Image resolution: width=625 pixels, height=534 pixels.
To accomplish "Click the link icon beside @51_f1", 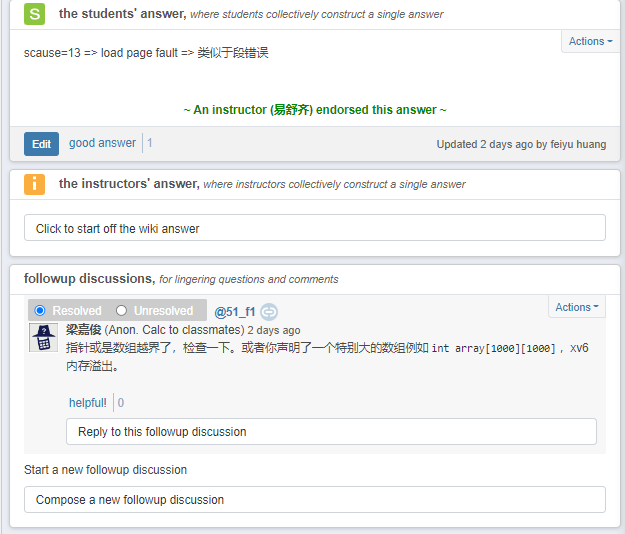I will (269, 312).
